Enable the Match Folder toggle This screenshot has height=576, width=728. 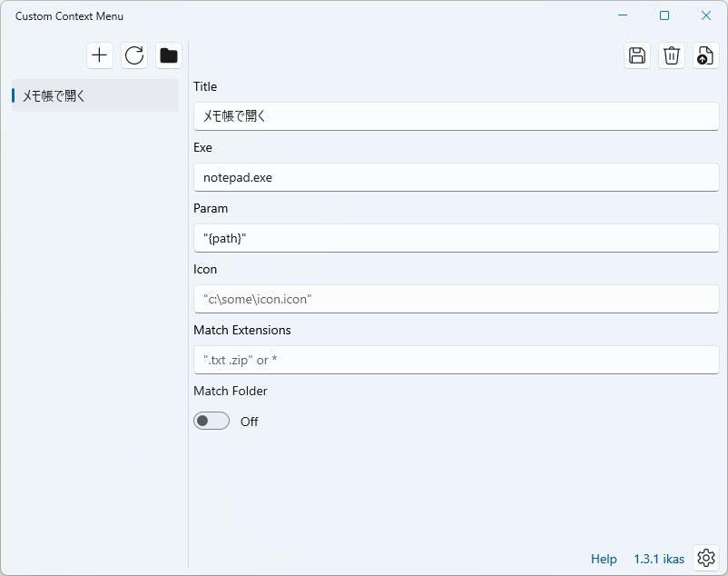(212, 421)
